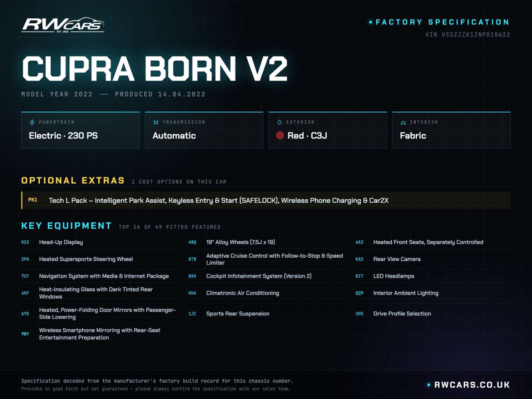
Task: Click the PK1 option code
Action: pos(33,200)
